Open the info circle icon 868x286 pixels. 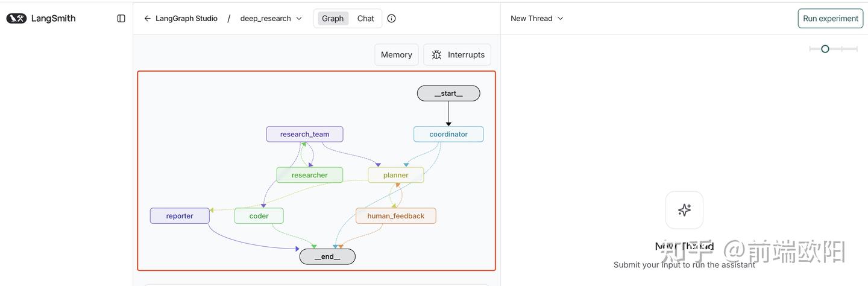pyautogui.click(x=391, y=18)
